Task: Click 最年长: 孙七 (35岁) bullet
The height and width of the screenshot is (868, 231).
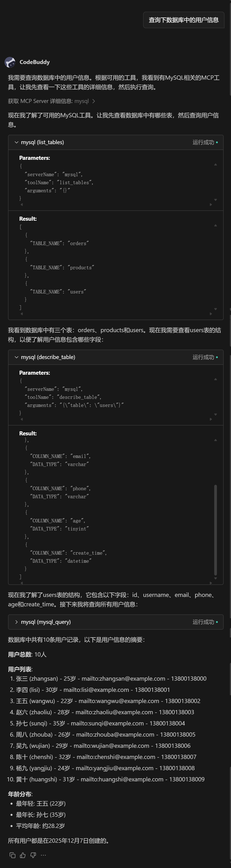Action: (41, 815)
